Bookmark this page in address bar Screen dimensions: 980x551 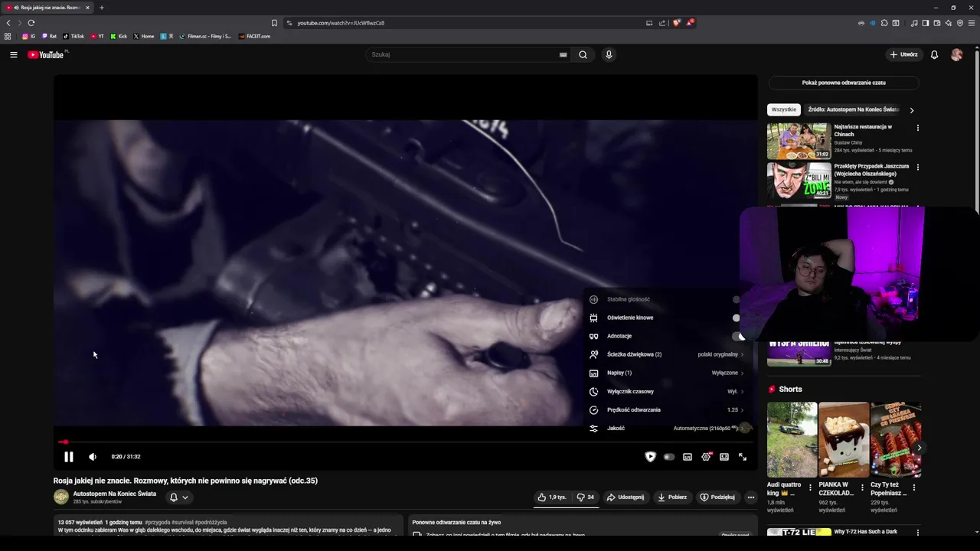pyautogui.click(x=274, y=23)
